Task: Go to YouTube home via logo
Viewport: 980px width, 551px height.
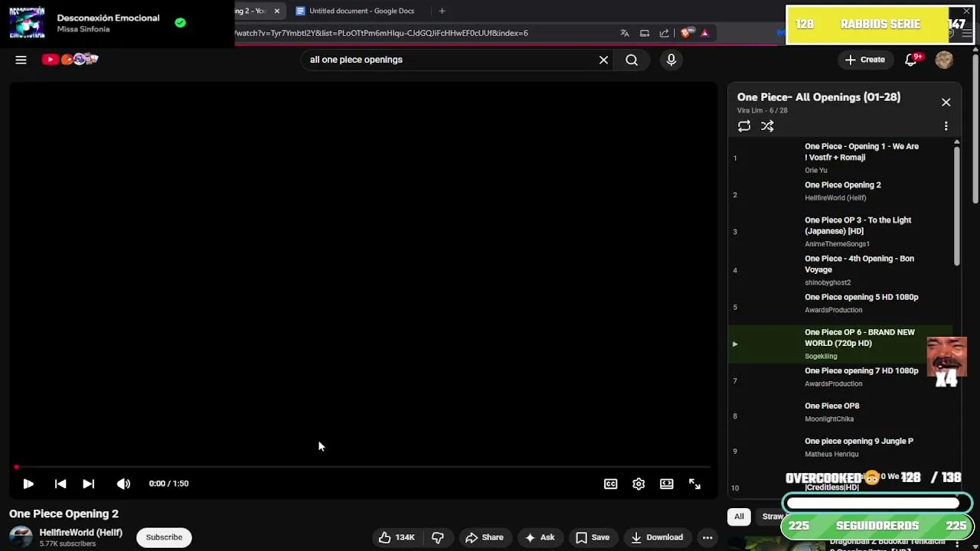Action: (70, 59)
